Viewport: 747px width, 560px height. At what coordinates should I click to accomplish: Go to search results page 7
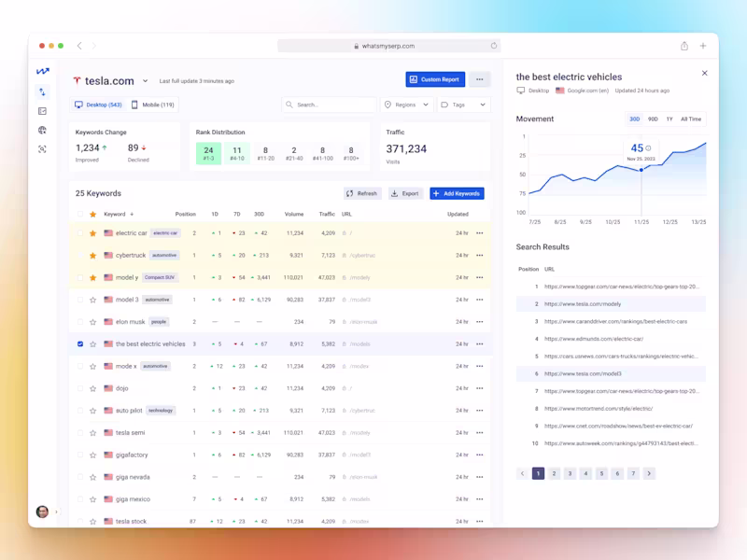(x=633, y=473)
